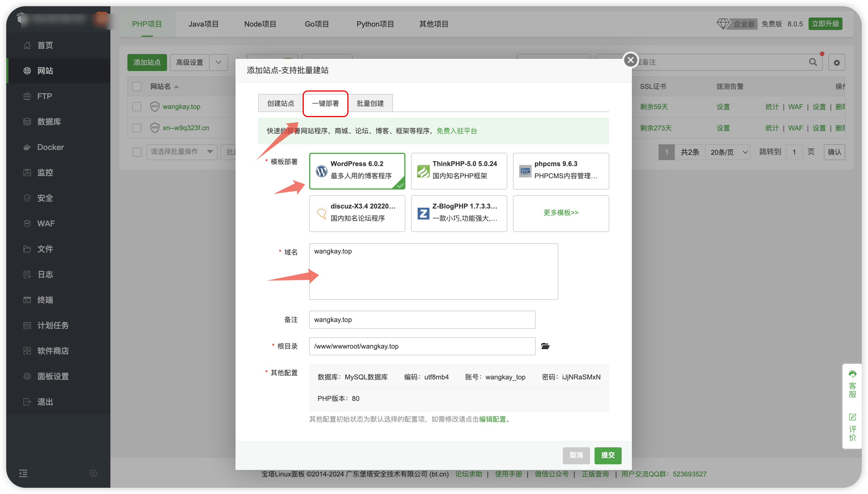The height and width of the screenshot is (494, 868).
Task: Open the gear settings icon near search
Action: coord(836,63)
